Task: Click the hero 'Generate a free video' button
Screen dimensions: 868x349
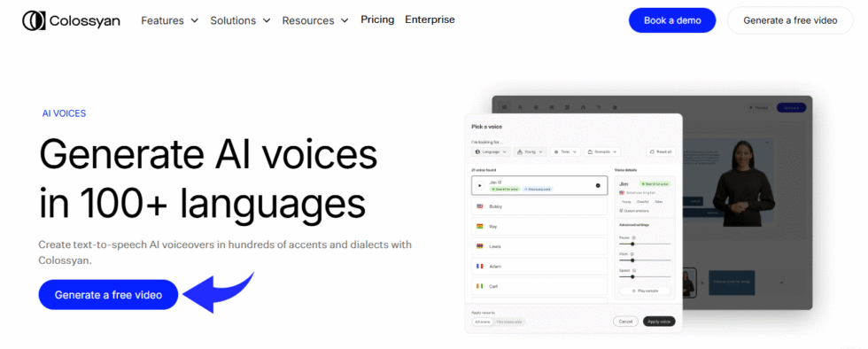Action: 108,295
